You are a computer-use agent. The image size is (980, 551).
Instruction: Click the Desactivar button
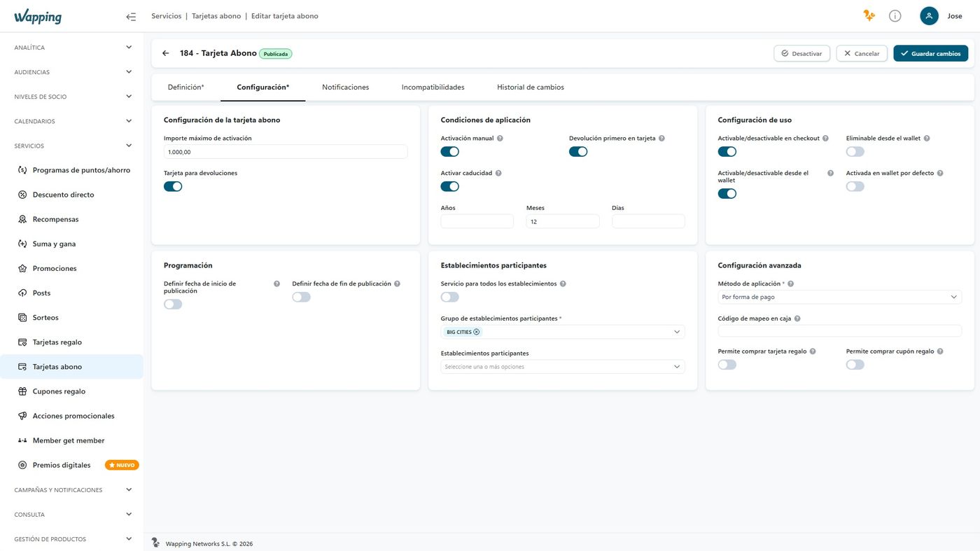click(802, 53)
